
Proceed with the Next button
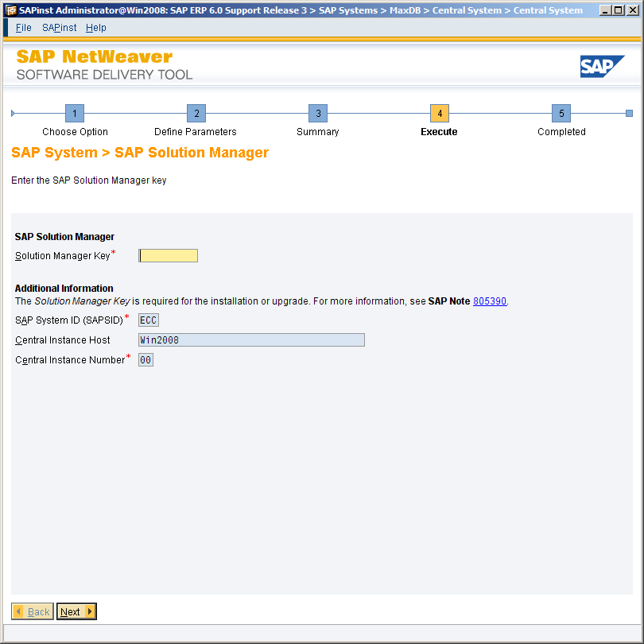coord(76,611)
